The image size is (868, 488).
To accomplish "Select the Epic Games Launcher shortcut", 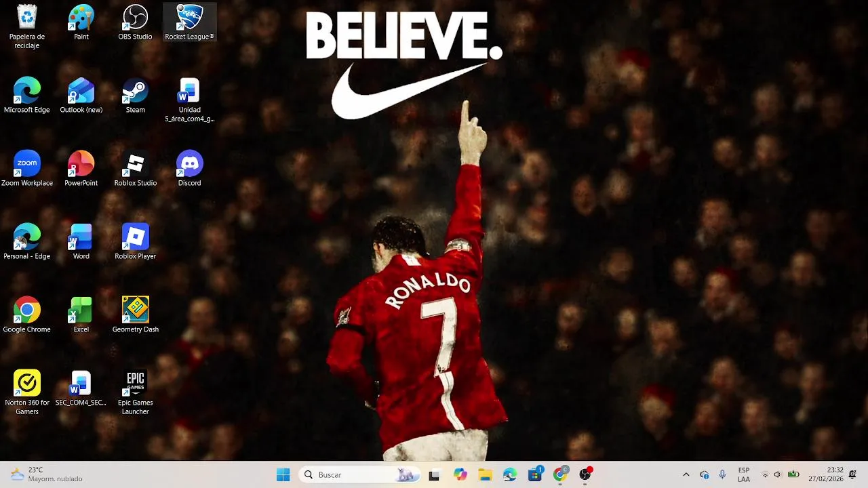I will 135,392.
